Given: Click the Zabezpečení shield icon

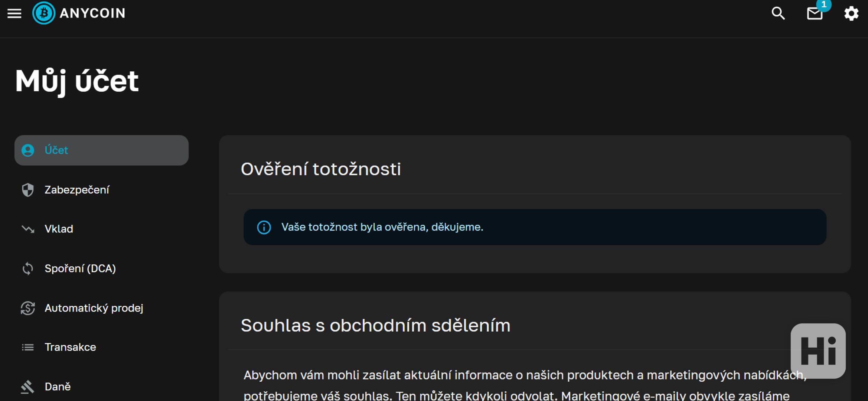Looking at the screenshot, I should [x=28, y=190].
